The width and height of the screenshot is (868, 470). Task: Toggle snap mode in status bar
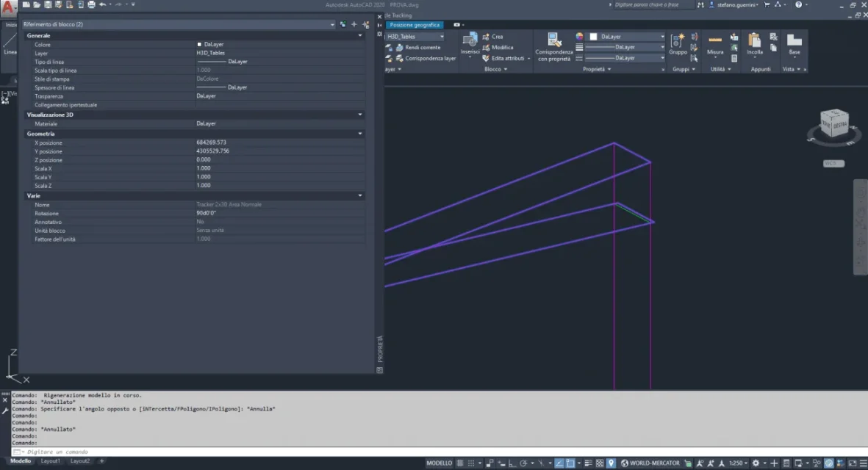[471, 463]
